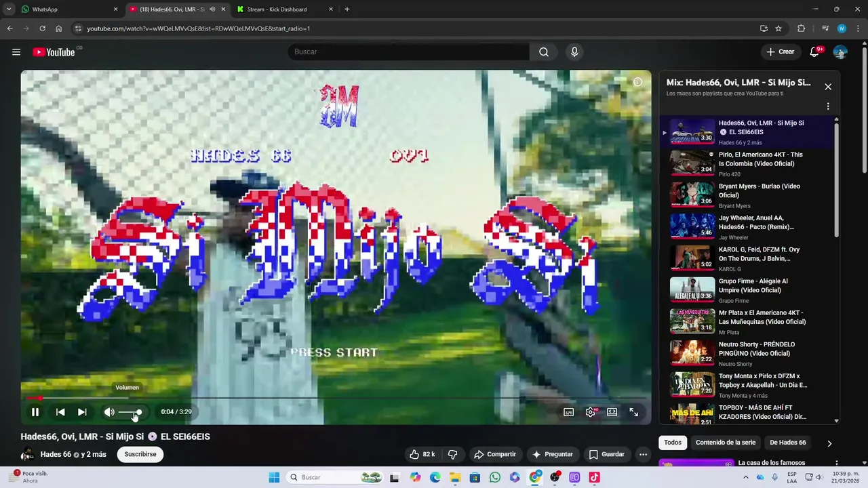
Task: Click the Buscar search field
Action: 409,52
